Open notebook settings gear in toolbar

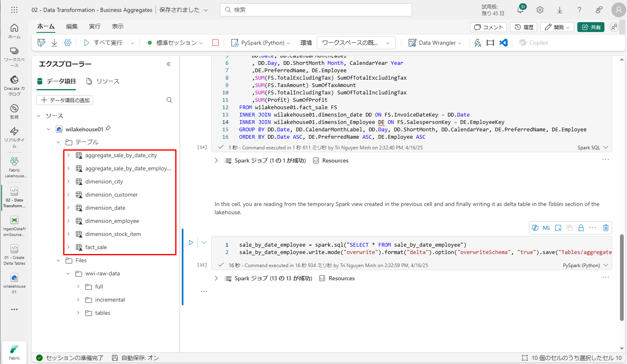[68, 43]
